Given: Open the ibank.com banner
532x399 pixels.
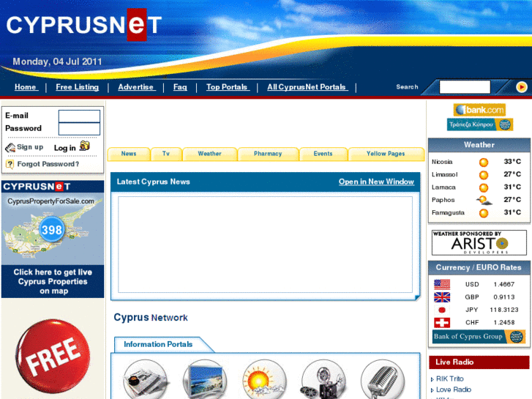Looking at the screenshot, I should pyautogui.click(x=479, y=110).
